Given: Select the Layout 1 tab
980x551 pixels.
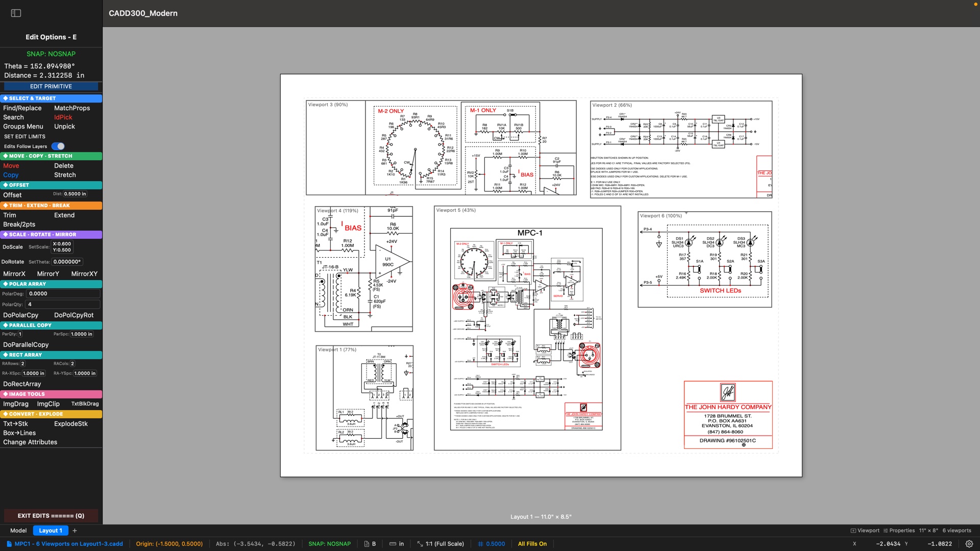Looking at the screenshot, I should coord(50,531).
